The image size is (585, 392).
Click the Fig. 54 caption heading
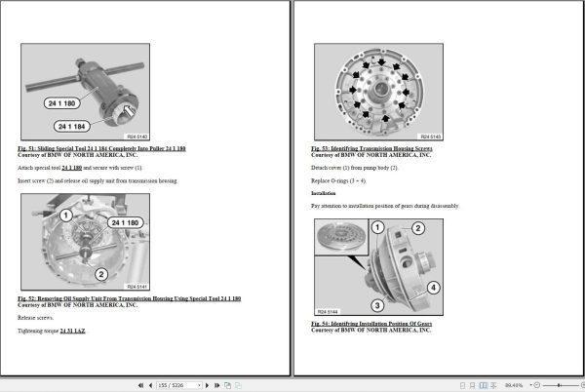click(x=371, y=324)
